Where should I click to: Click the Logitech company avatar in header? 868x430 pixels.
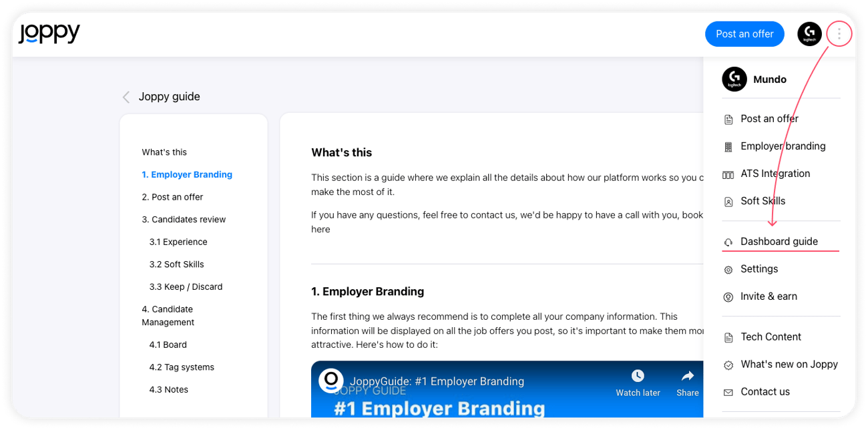[x=809, y=34]
